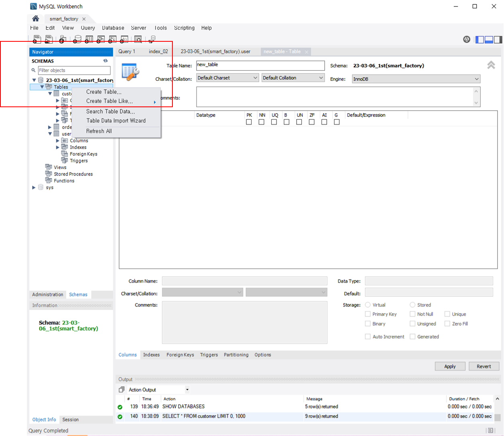Tick the UQ column checkbox
This screenshot has width=504, height=436.
pos(274,122)
